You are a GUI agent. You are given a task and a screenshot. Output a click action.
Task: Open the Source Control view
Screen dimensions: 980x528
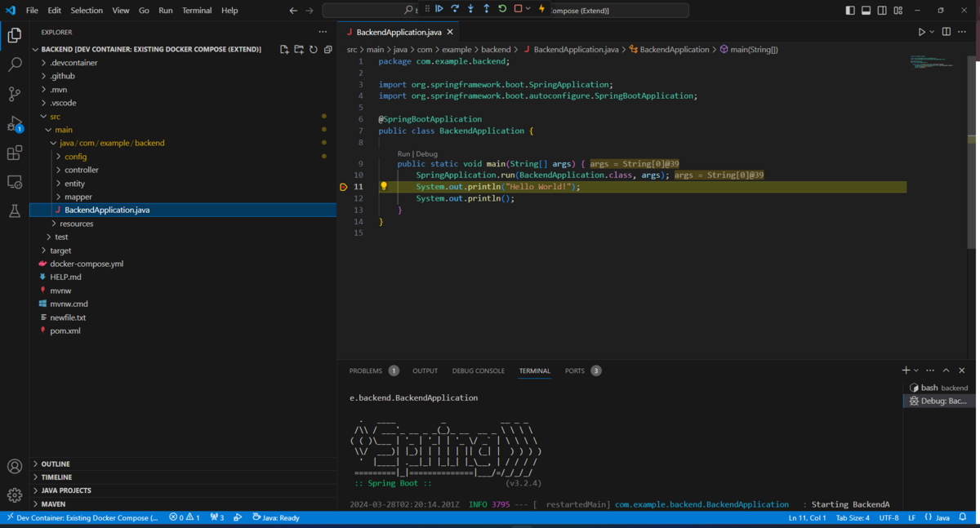15,94
